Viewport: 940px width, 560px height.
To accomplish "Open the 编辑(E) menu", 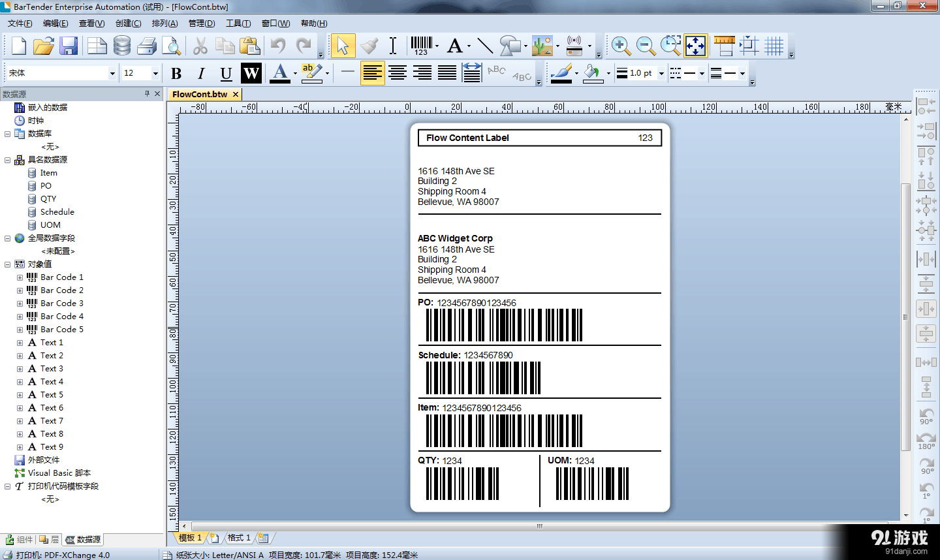I will [x=55, y=23].
